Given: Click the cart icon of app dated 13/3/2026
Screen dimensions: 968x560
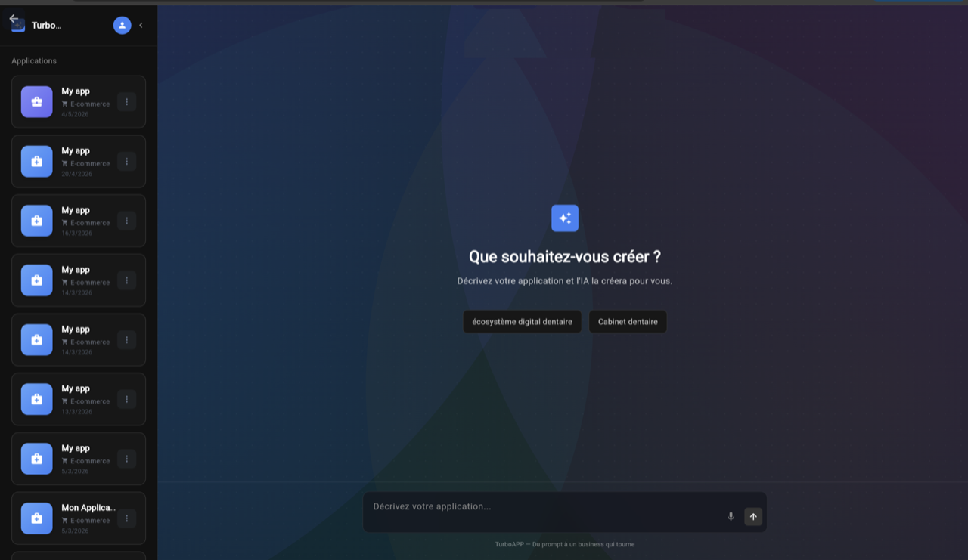Looking at the screenshot, I should [x=65, y=401].
